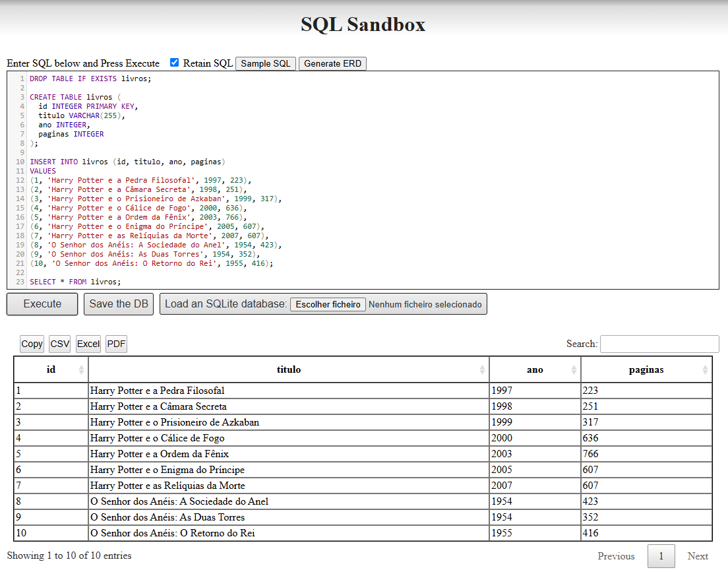Click the ano cell 1955
Screen dimensions: 728x572
tap(535, 533)
